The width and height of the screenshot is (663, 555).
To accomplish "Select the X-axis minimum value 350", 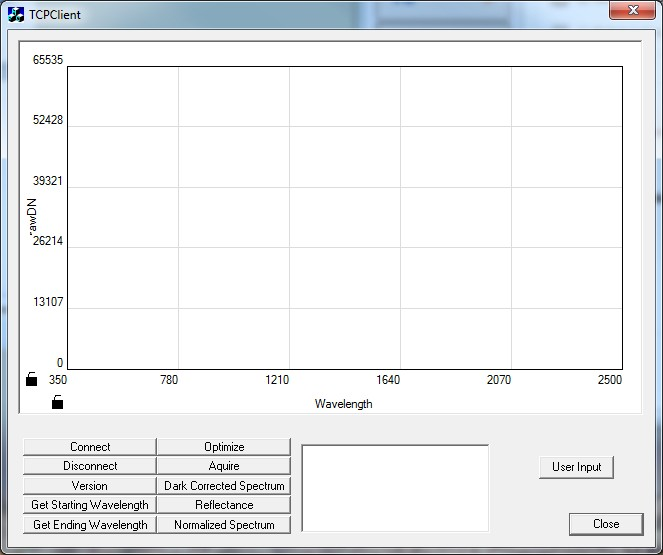I will click(58, 380).
